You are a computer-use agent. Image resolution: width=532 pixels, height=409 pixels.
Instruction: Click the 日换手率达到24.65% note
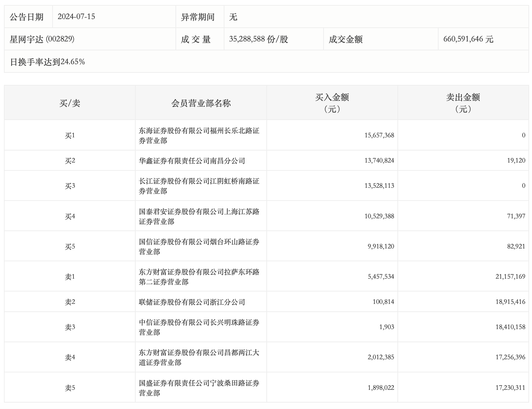point(47,62)
